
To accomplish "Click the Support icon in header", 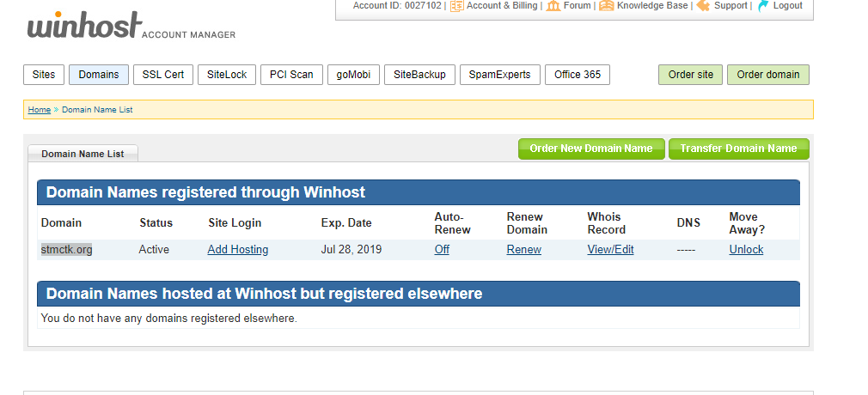I will [x=703, y=6].
